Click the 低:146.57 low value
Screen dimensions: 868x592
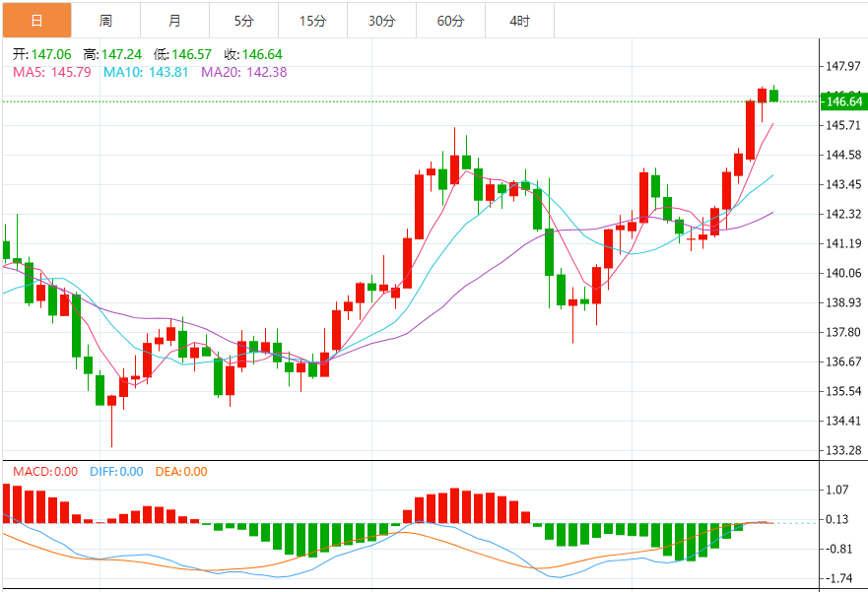(182, 54)
